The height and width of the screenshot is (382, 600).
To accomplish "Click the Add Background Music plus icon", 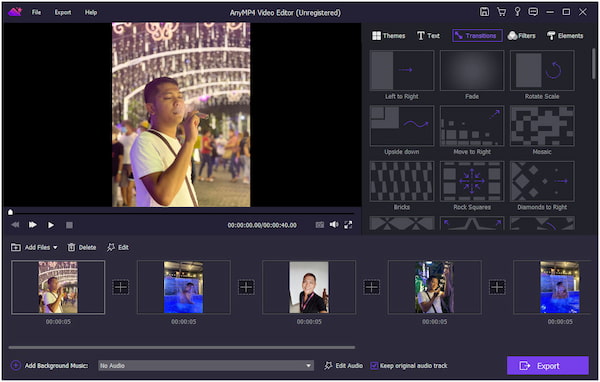I will click(x=15, y=366).
